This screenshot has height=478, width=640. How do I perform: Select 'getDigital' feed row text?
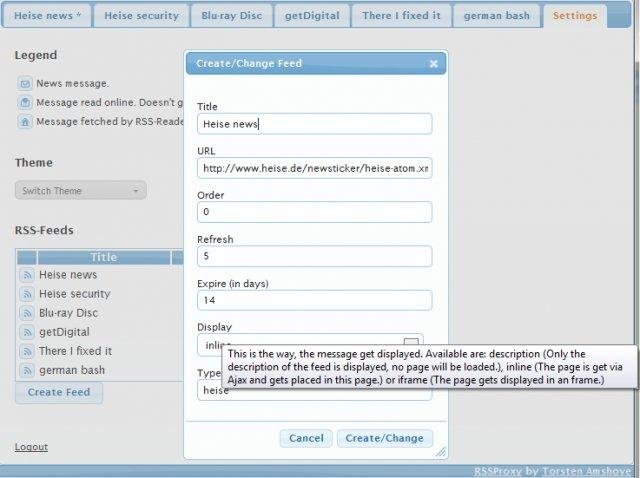tap(64, 332)
